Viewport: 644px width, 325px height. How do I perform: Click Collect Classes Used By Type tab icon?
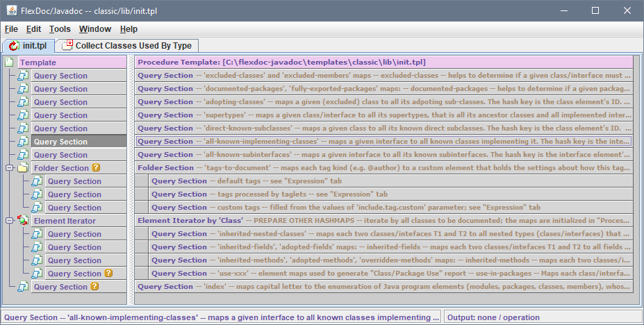[67, 46]
